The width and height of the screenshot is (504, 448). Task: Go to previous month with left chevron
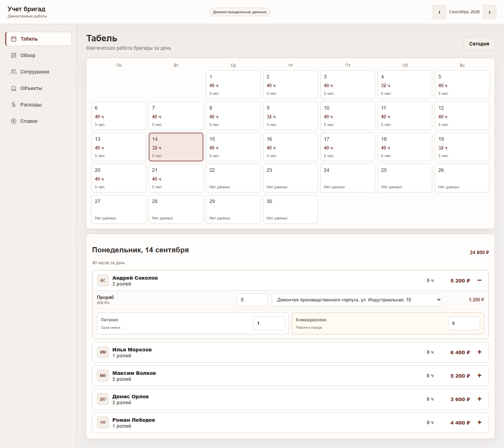(439, 12)
